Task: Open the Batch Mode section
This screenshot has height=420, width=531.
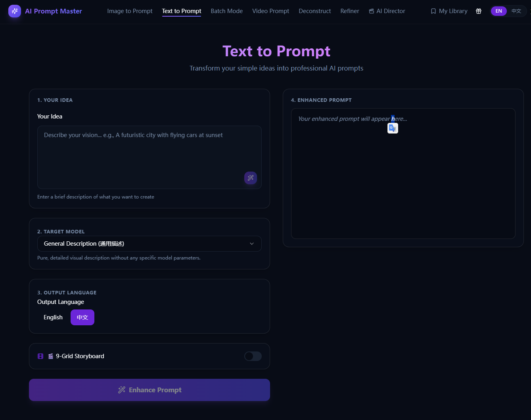Action: [x=226, y=11]
